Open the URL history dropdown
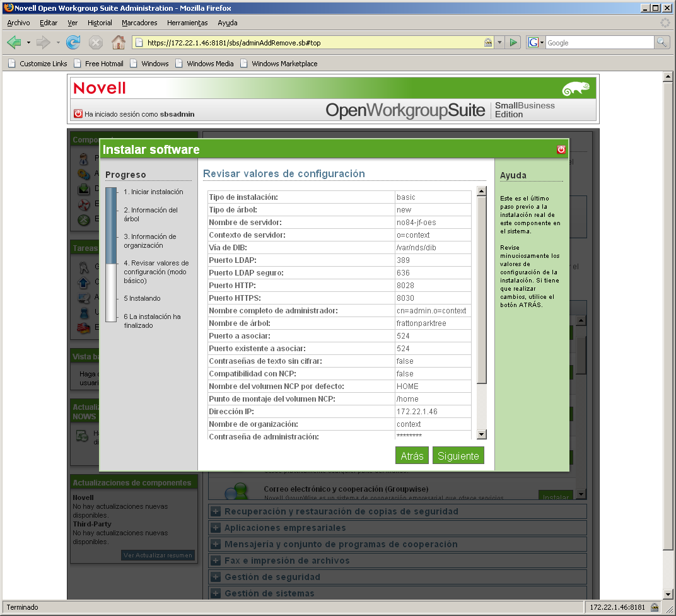 (499, 42)
